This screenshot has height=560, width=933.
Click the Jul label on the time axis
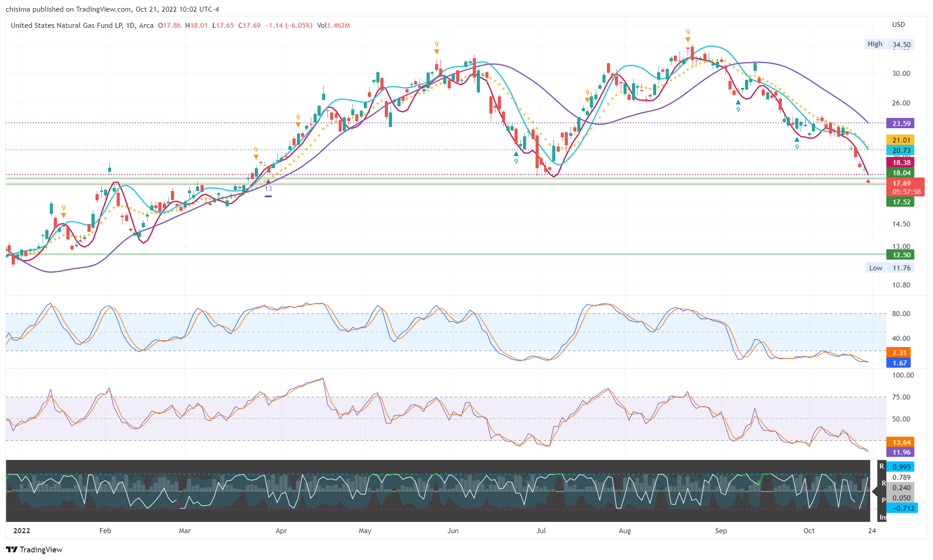541,530
